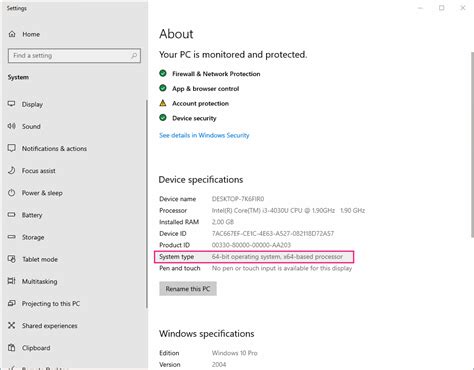Viewport: 474px width, 370px height.
Task: Open the Display settings page
Action: tap(32, 104)
